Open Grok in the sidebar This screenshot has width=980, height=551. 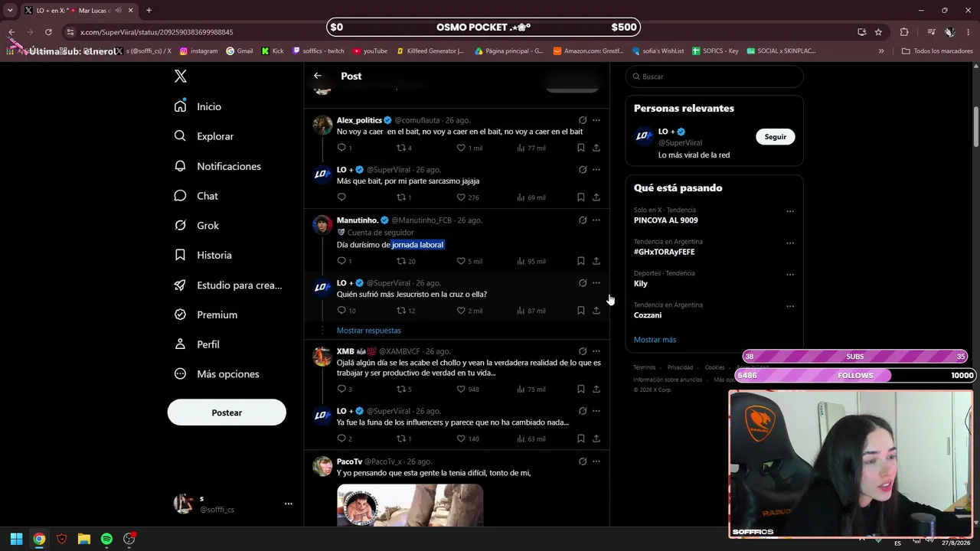[198, 226]
